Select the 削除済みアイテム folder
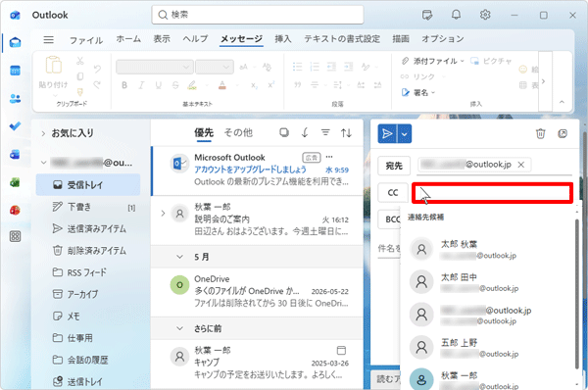Viewport: 588px width, 390px height. (88, 251)
